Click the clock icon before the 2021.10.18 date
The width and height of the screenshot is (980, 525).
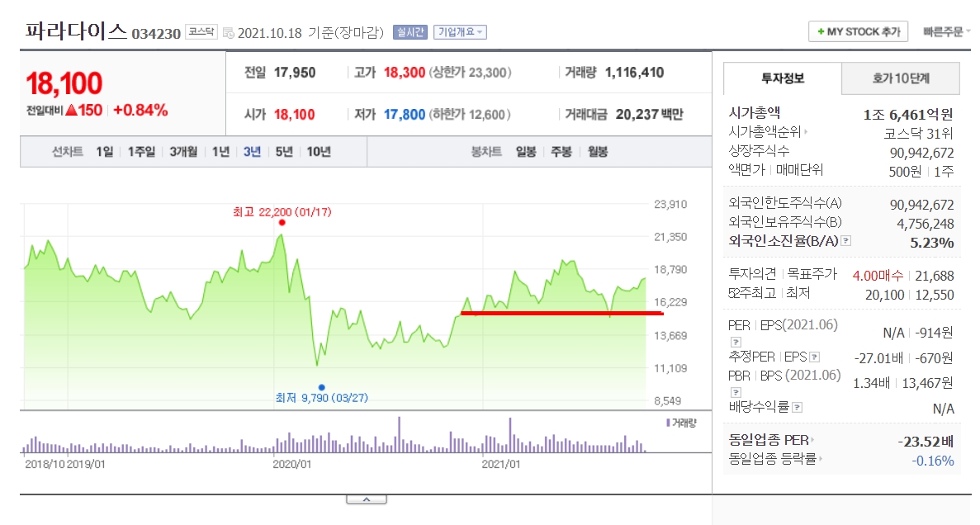tap(228, 32)
